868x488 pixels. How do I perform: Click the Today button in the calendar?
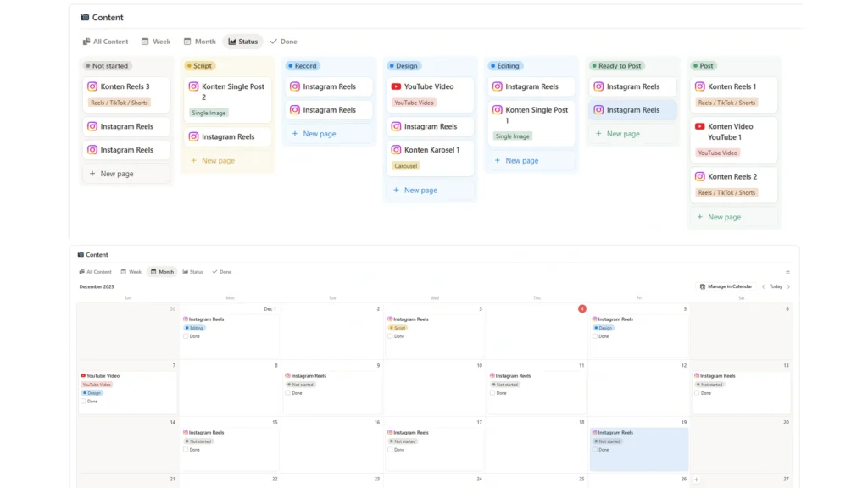[776, 286]
